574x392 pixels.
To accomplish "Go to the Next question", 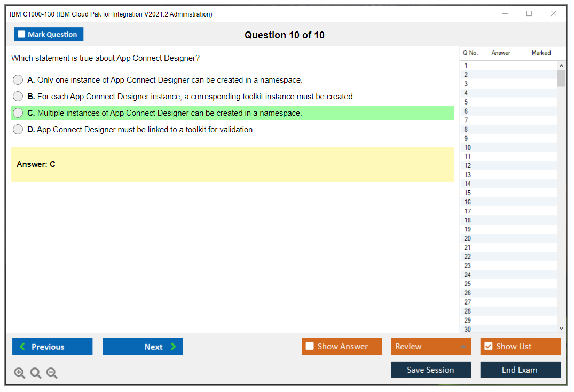I will pyautogui.click(x=143, y=347).
